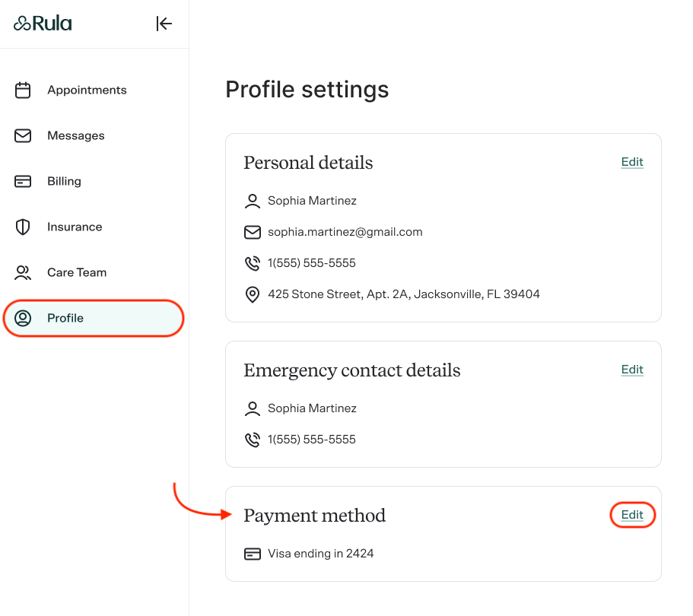This screenshot has width=693, height=616.
Task: Edit Emergency contact details
Action: pos(632,370)
